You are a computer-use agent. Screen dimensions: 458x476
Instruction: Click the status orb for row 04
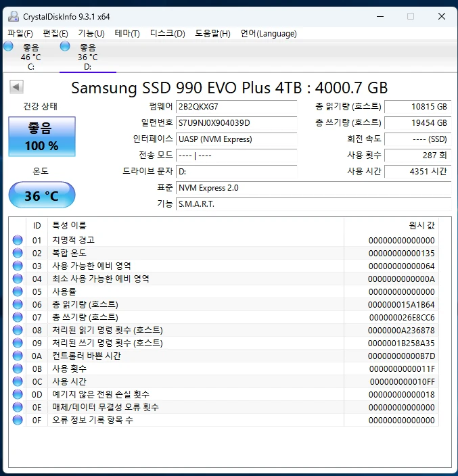[x=18, y=279]
